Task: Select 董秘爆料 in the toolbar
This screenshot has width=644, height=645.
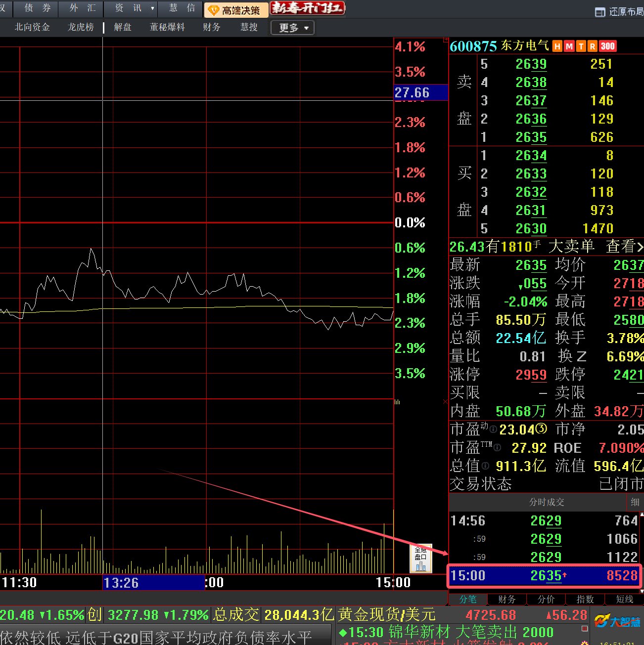Action: tap(167, 27)
